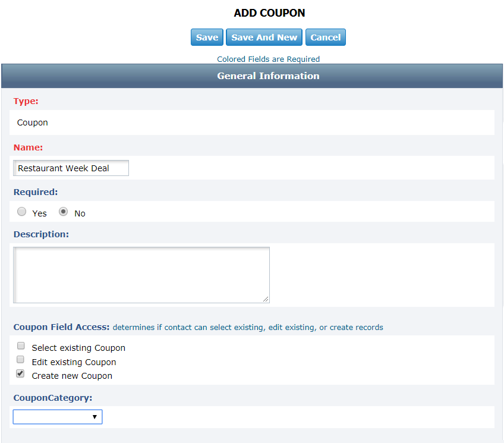Click the Description textarea resize handle
504x443 pixels.
click(266, 299)
